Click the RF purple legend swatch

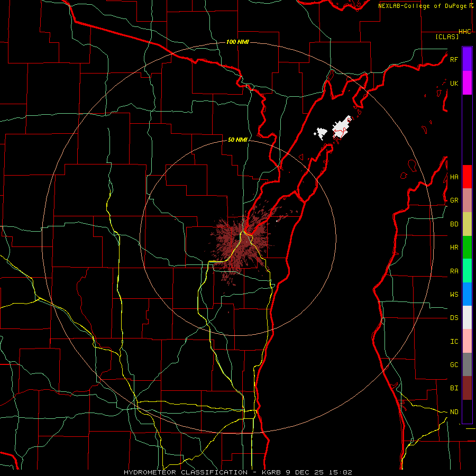(467, 59)
